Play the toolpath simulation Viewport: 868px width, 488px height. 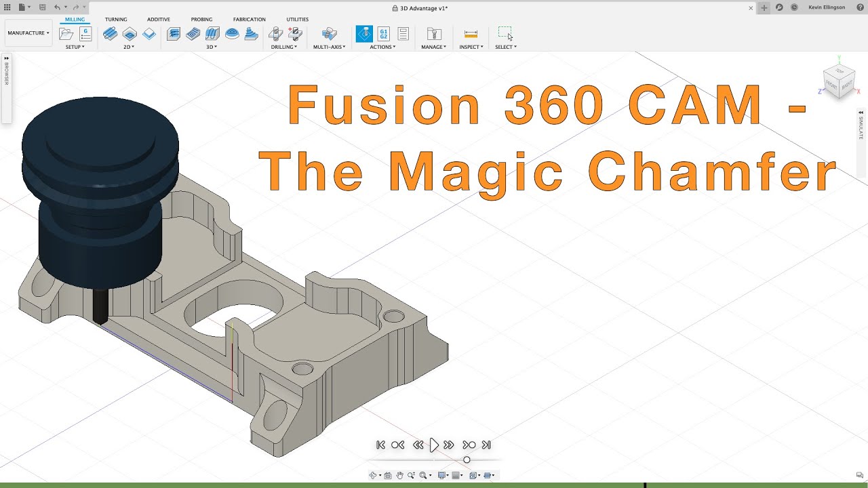pos(434,445)
